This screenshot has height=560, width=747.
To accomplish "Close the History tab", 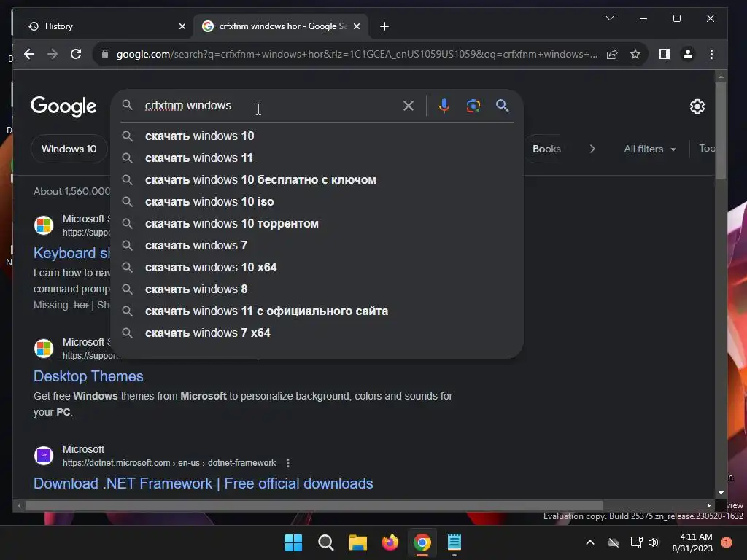I will point(182,27).
